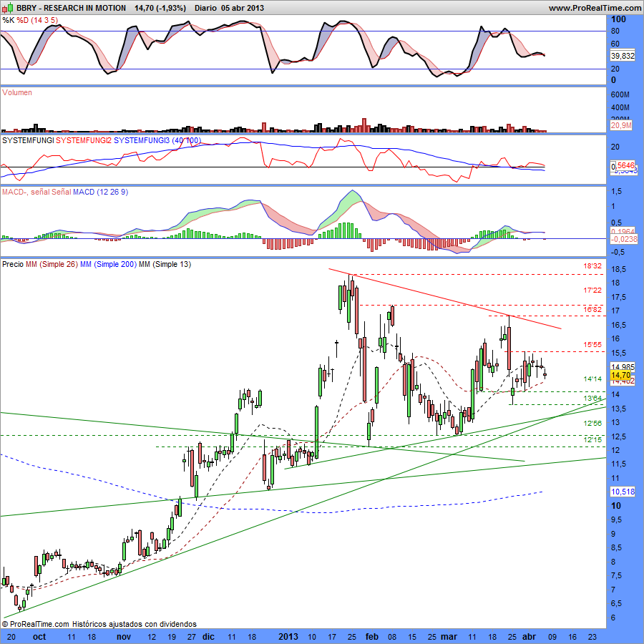Viewport: 644px width, 644px height.
Task: Click the black 'SYSTEMFUNGI' indicator label
Action: [x=28, y=140]
